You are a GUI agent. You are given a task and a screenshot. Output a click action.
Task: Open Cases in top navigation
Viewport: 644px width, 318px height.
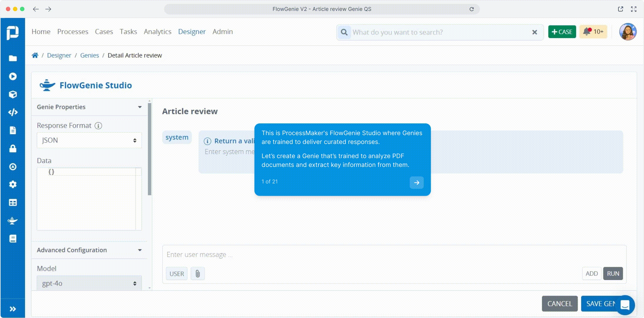click(x=104, y=32)
